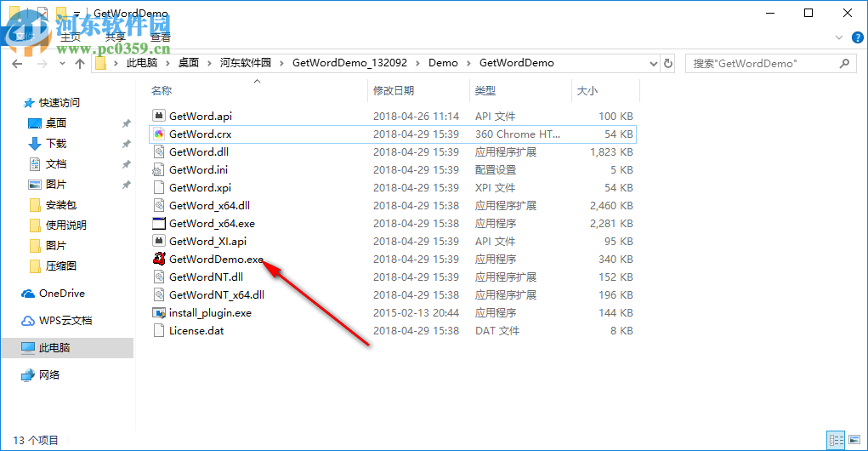Viewport: 868px width, 451px height.
Task: Select the GetWord_XI.api file icon
Action: pos(159,241)
